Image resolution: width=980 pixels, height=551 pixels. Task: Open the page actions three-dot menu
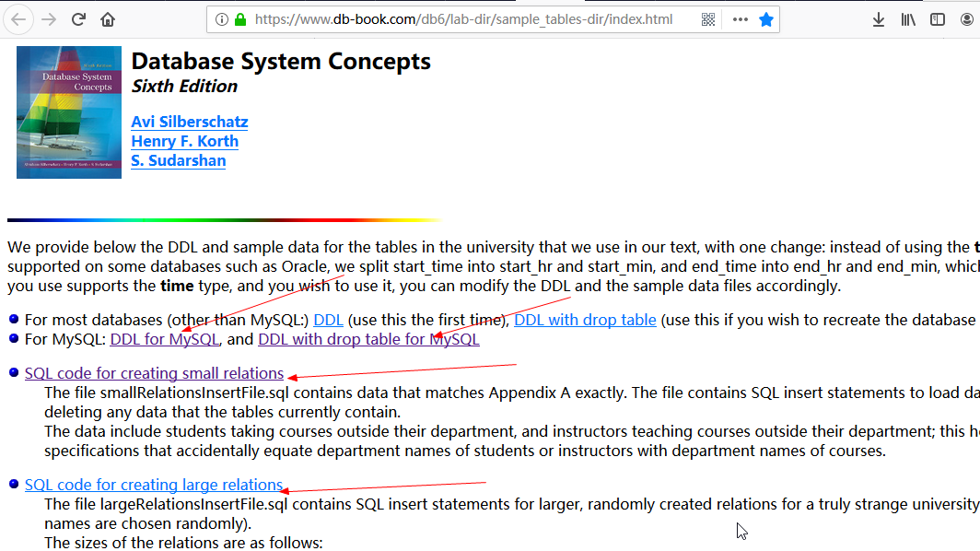click(x=741, y=19)
